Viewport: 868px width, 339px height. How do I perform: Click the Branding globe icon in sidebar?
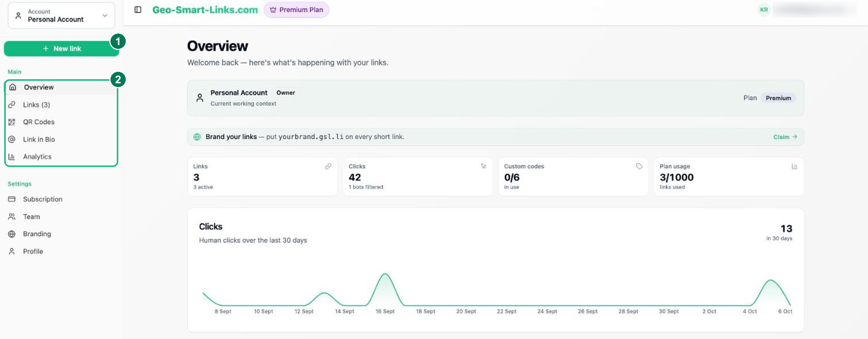point(11,234)
